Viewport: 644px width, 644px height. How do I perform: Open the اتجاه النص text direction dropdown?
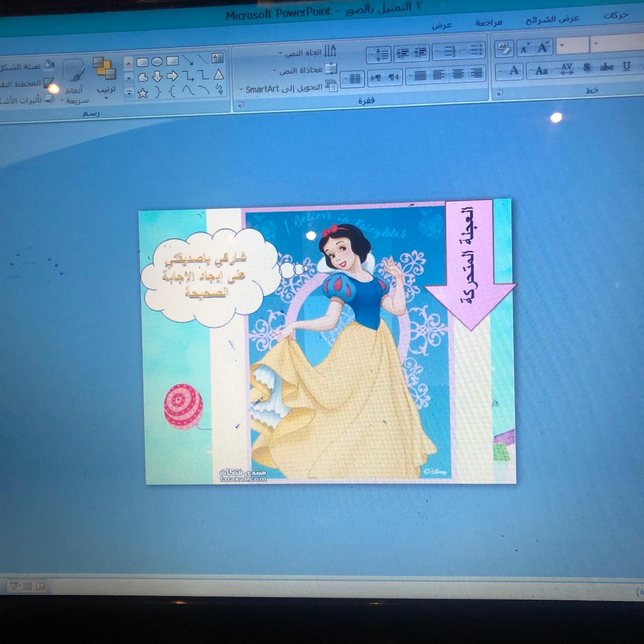pos(307,52)
